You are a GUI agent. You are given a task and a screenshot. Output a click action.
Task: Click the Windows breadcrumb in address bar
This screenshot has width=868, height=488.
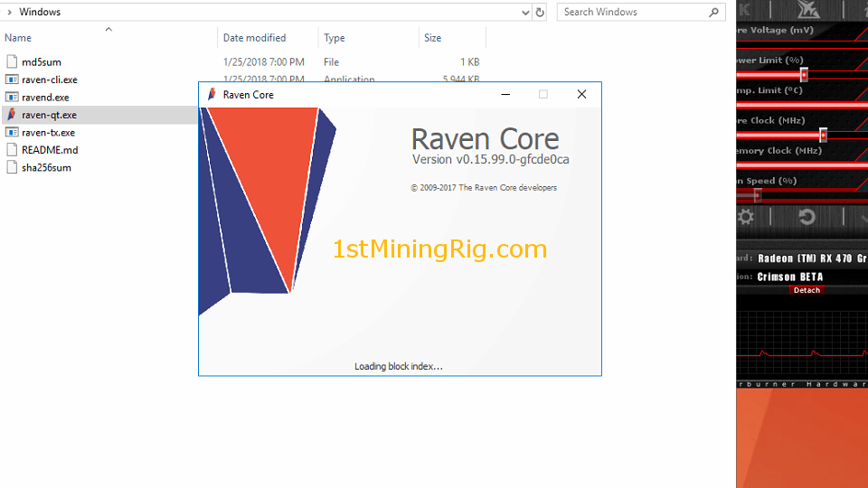click(x=40, y=12)
